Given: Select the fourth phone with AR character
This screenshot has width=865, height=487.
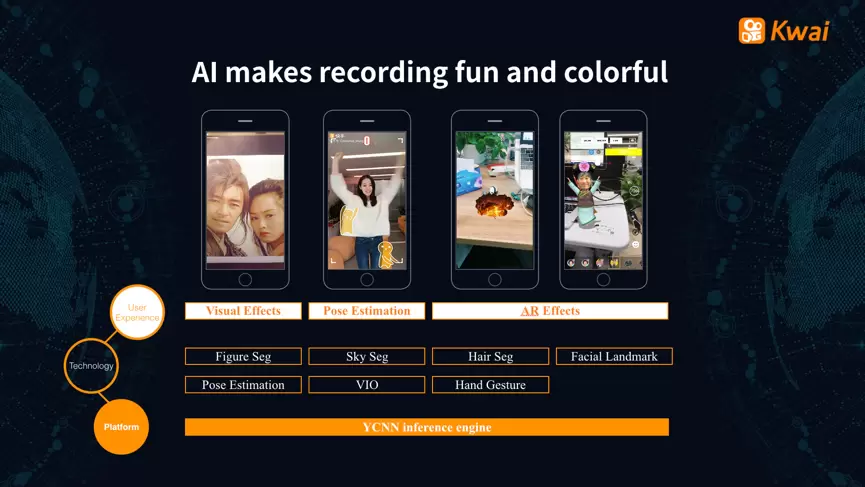Looking at the screenshot, I should (x=602, y=200).
